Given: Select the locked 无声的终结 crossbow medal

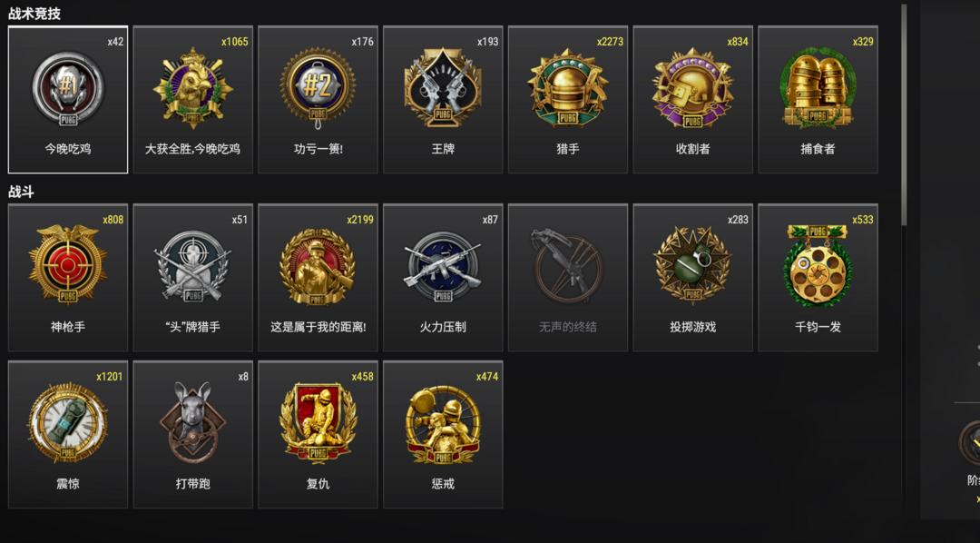Looking at the screenshot, I should click(568, 277).
